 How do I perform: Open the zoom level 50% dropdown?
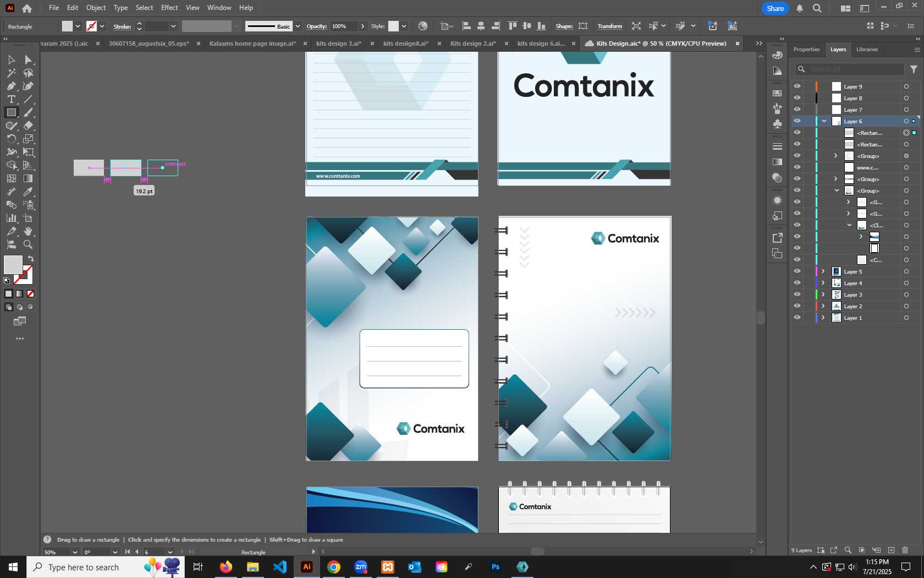click(75, 552)
